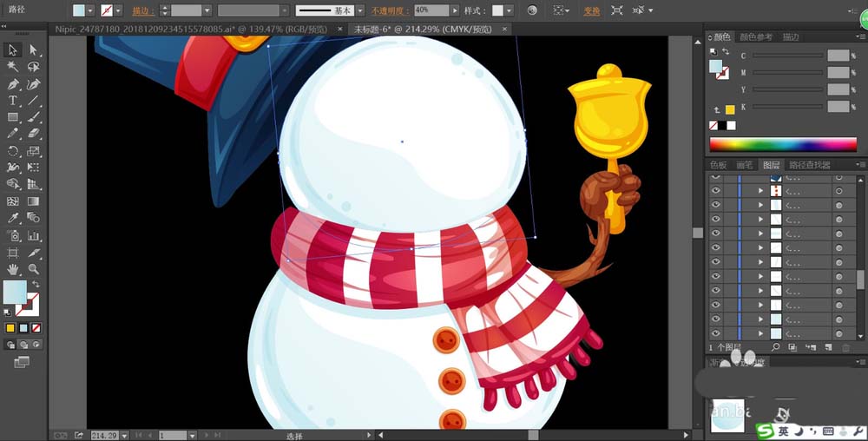
Task: Select the Direct Selection tool
Action: 33,50
